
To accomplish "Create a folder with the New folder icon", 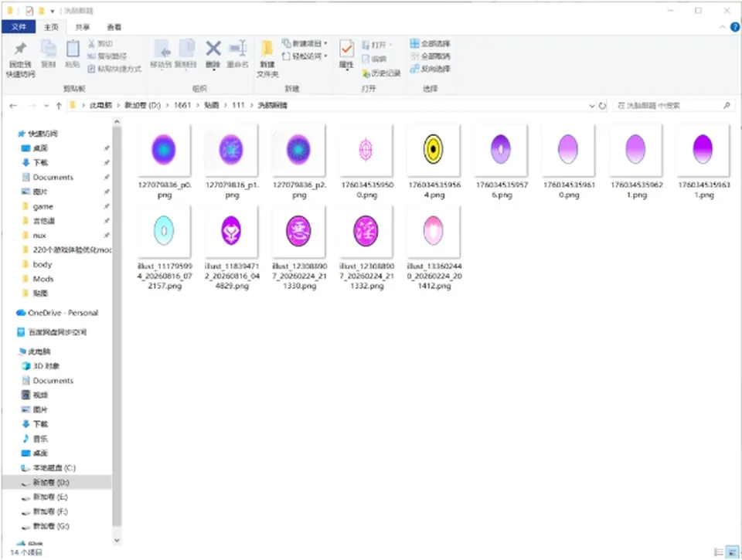I will pyautogui.click(x=267, y=49).
